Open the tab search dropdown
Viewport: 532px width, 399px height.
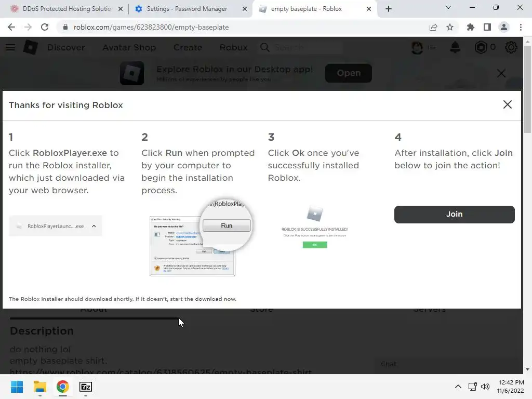pyautogui.click(x=448, y=7)
